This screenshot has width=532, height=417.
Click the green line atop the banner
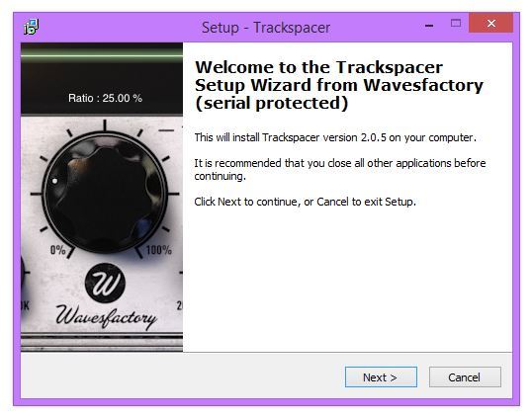point(102,53)
